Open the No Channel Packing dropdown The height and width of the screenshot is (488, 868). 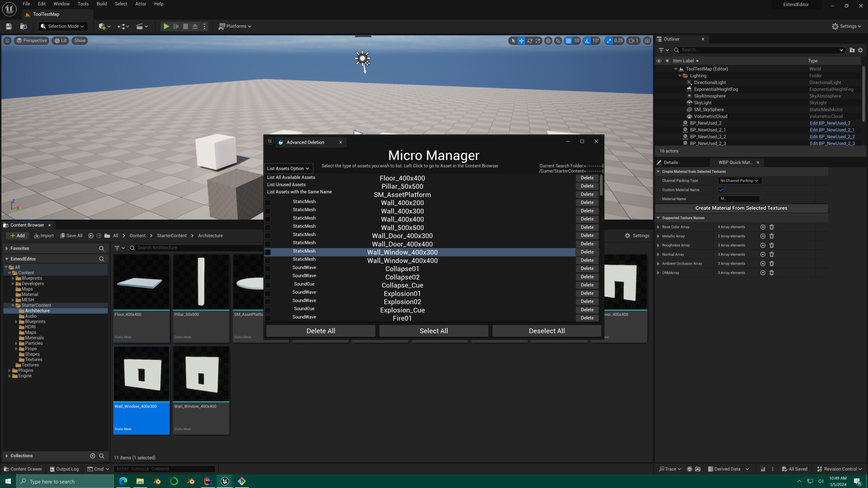(739, 180)
